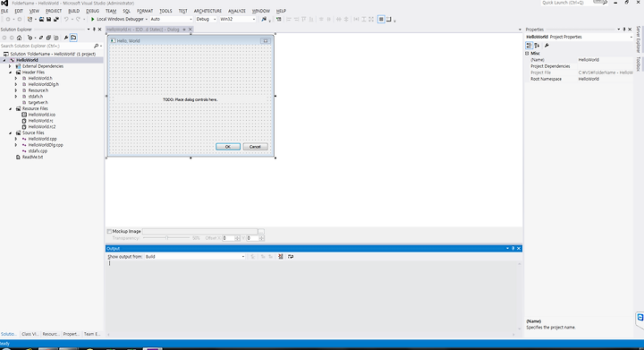Click Property Pages wrench in Properties panel
Image resolution: width=644 pixels, height=350 pixels.
click(547, 45)
